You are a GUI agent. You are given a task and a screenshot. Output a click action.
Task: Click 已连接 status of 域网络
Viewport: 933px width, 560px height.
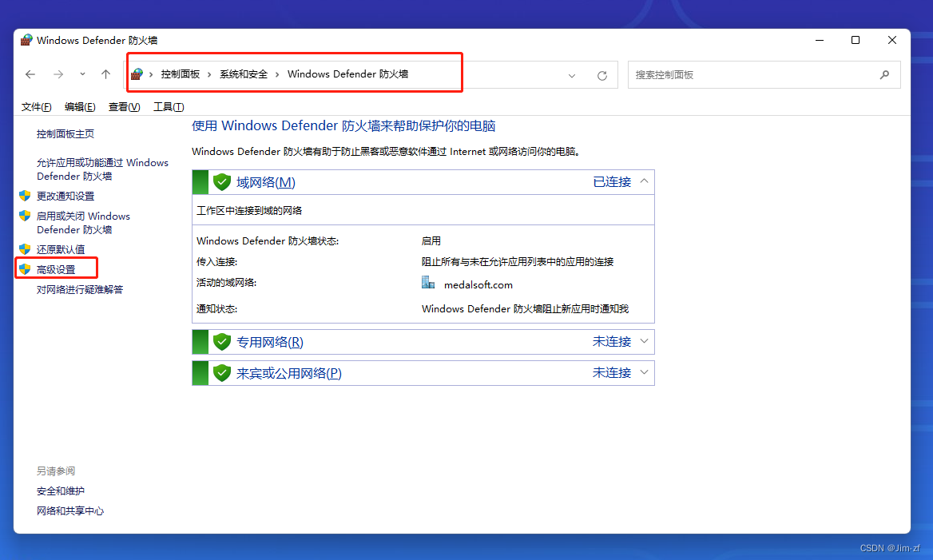tap(612, 182)
